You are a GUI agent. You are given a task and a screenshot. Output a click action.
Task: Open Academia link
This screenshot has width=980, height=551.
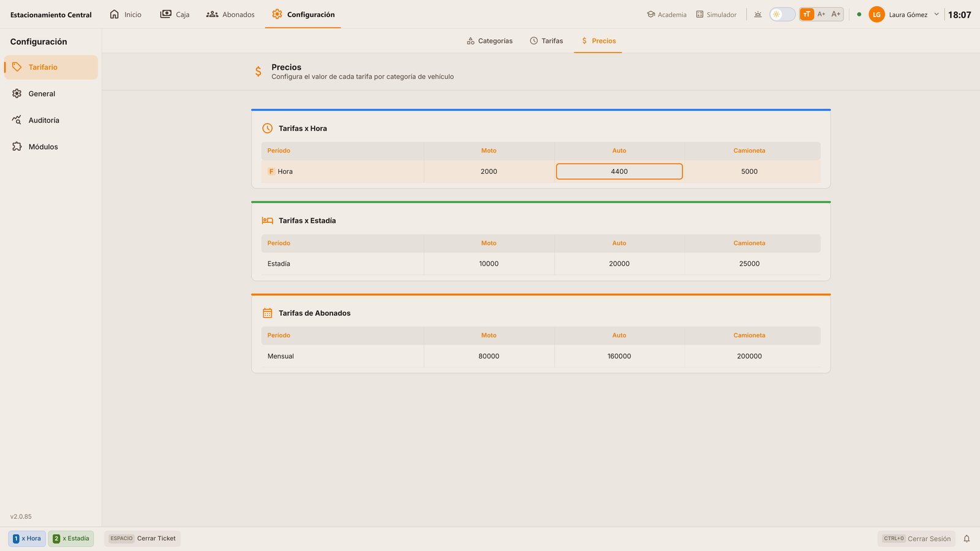(x=666, y=14)
